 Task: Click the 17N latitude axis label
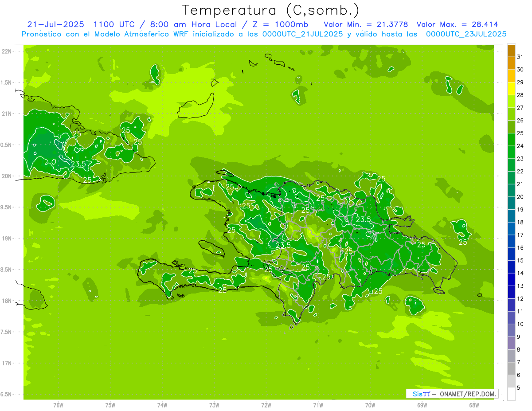(7, 363)
